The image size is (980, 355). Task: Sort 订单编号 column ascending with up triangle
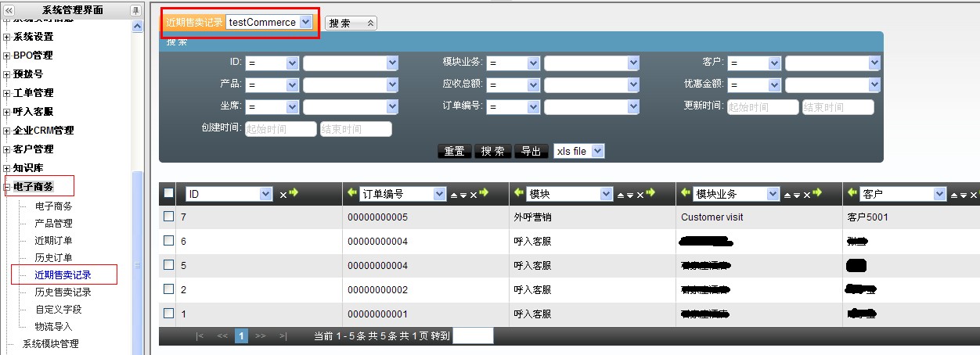coord(454,194)
